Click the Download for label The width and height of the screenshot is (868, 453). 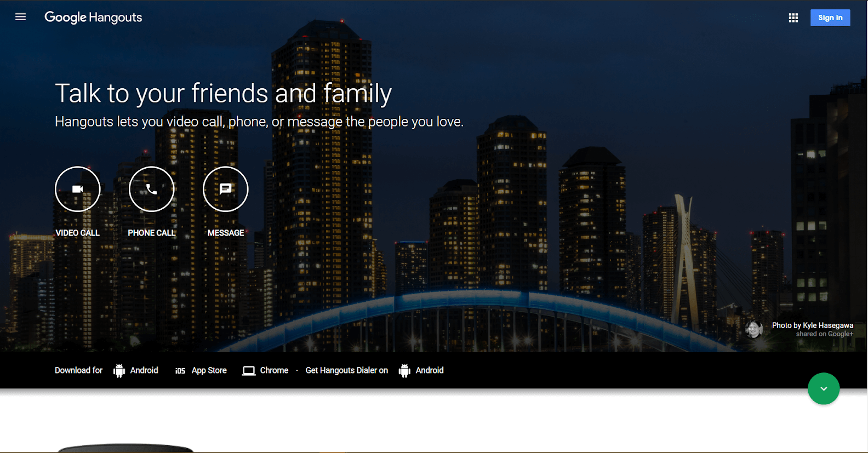coord(78,370)
